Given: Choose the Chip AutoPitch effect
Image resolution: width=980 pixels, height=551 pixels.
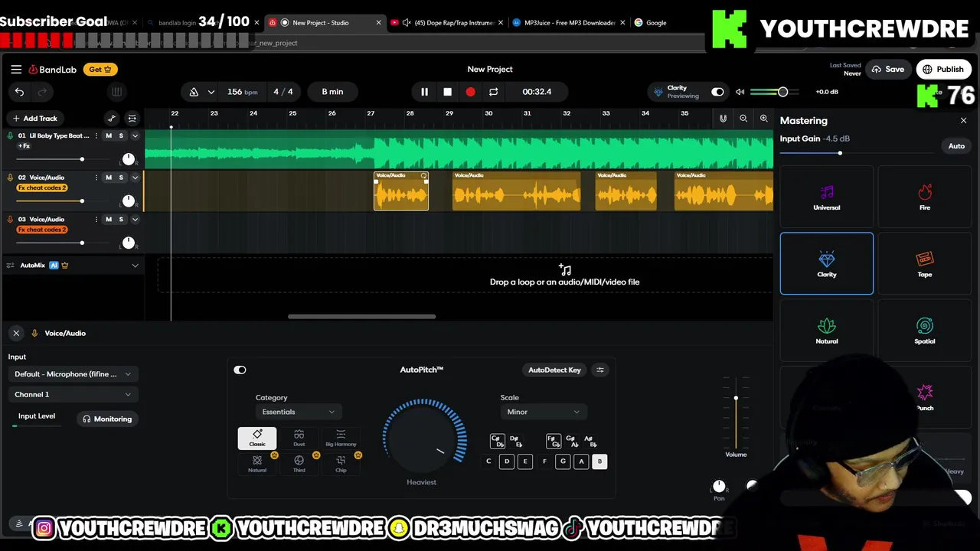Looking at the screenshot, I should pyautogui.click(x=341, y=464).
